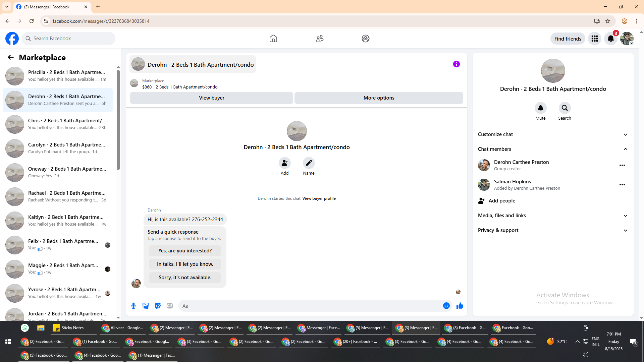This screenshot has height=362, width=644.
Task: Open the GIF picker icon
Action: coord(170,306)
